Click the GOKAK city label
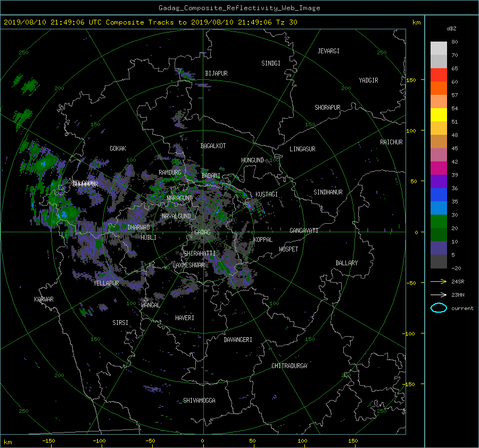The image size is (479, 448). pos(118,148)
